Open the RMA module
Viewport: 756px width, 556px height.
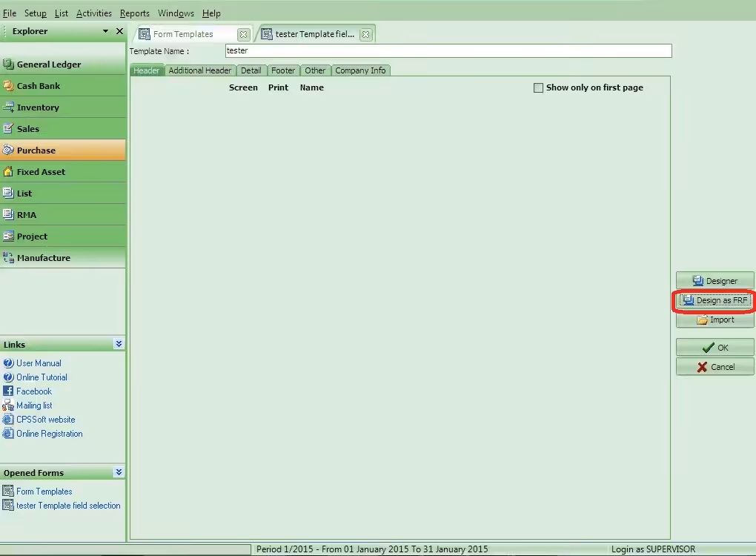63,214
